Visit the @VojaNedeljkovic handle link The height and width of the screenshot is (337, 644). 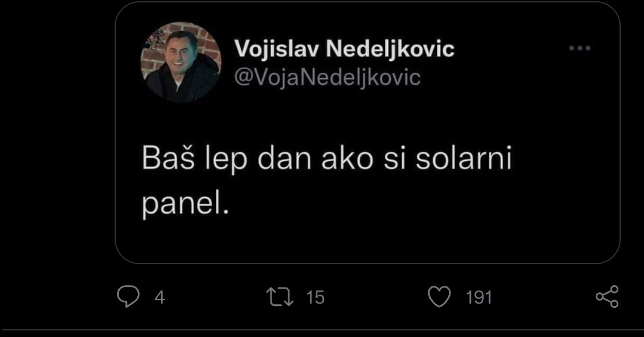point(328,77)
